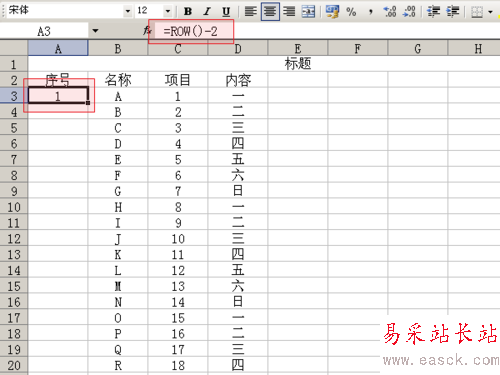Viewport: 500px width, 375px height.
Task: Click 内容 cell 日 in row 16
Action: [238, 302]
